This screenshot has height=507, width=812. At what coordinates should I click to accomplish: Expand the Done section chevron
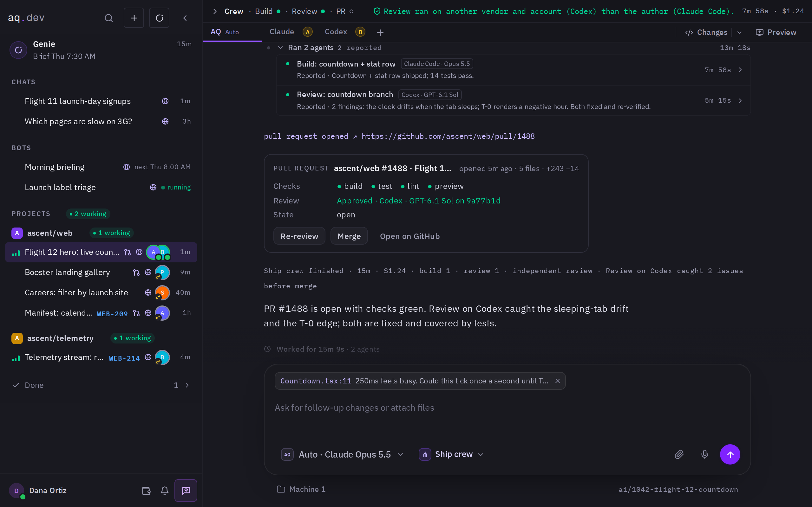click(x=187, y=385)
